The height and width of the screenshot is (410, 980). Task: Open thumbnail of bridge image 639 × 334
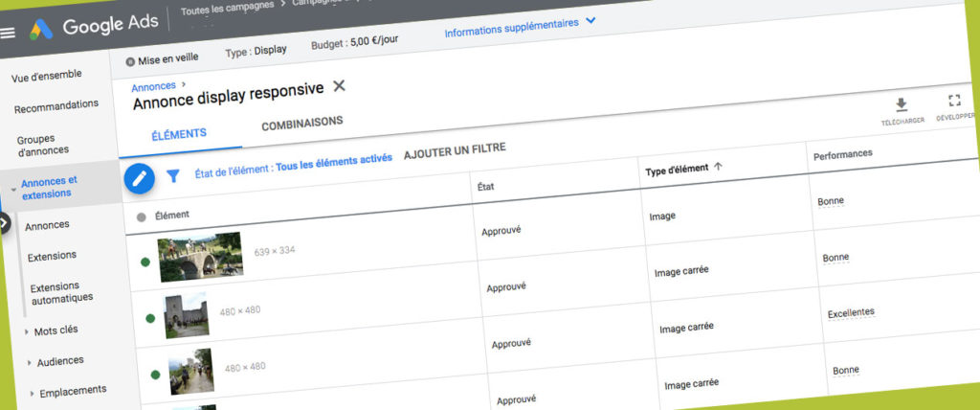point(199,256)
